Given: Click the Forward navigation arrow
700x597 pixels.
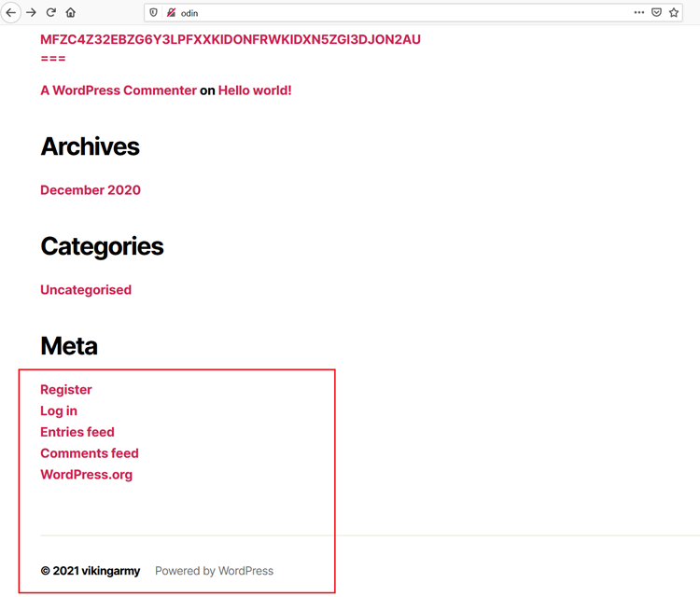Looking at the screenshot, I should (31, 13).
